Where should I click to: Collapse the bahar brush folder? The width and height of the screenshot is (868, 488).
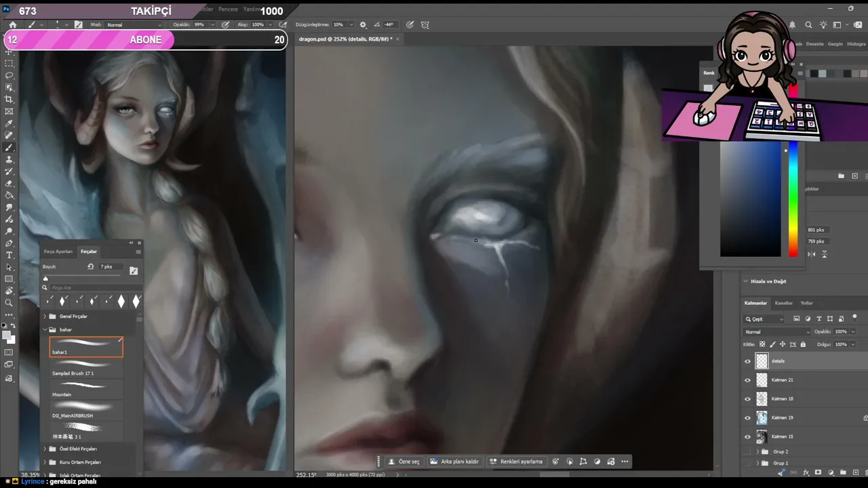(x=45, y=330)
